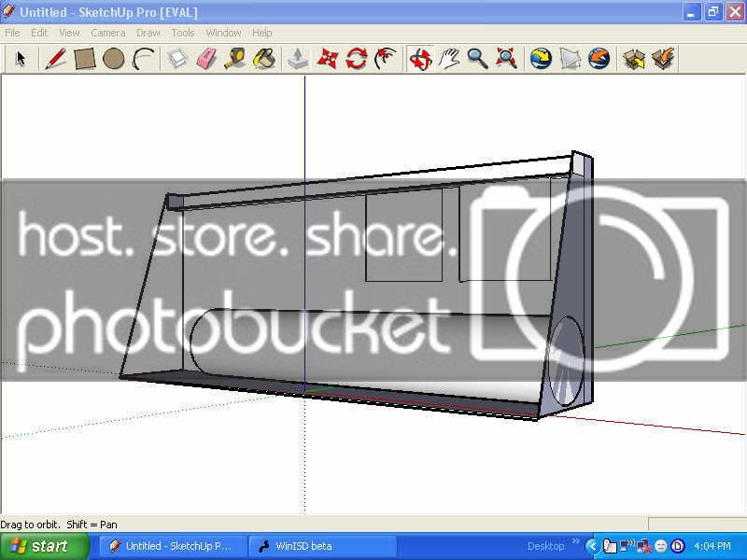The width and height of the screenshot is (747, 560).
Task: Activate the Arc tool
Action: point(143,59)
